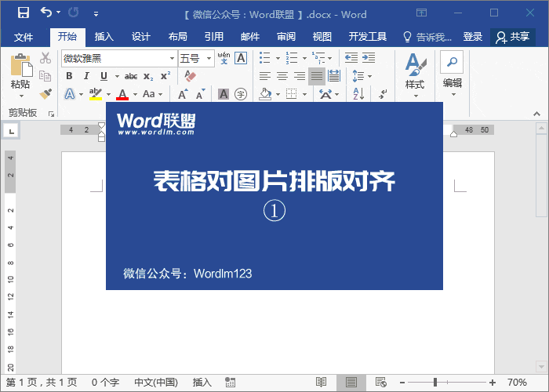This screenshot has width=549, height=392.
Task: Open font color dropdown arrow
Action: (x=135, y=95)
